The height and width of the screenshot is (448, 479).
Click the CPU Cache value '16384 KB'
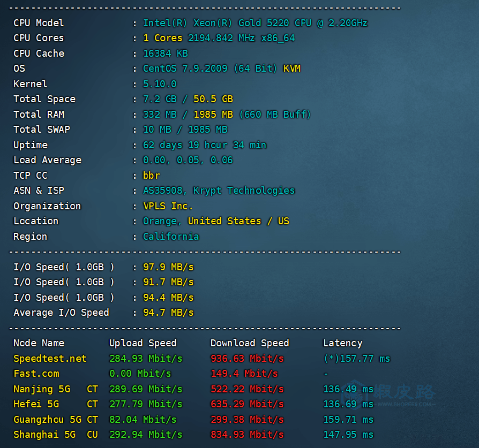[165, 54]
